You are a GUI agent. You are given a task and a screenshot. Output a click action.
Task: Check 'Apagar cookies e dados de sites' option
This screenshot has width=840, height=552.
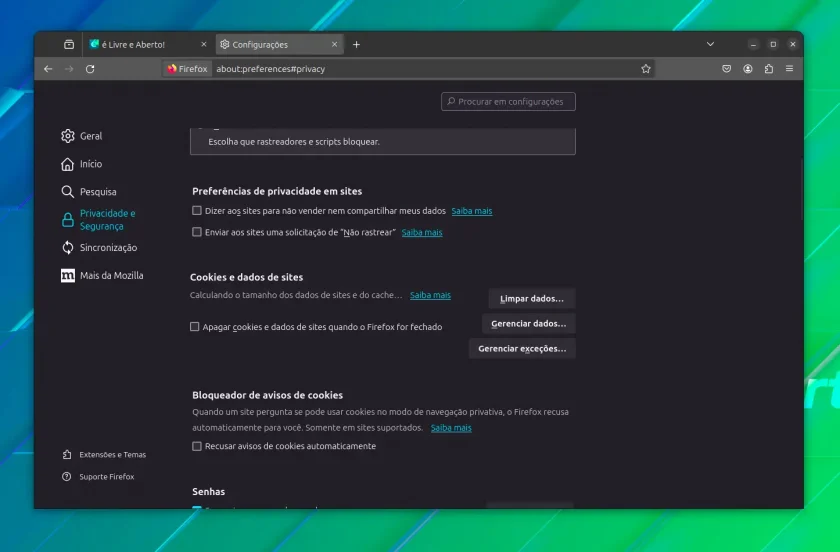coord(194,326)
